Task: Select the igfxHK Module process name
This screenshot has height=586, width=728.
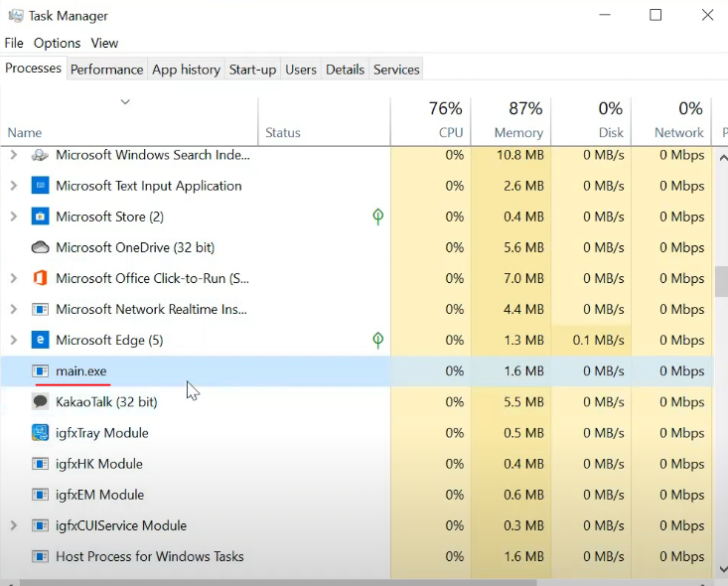Action: click(99, 464)
